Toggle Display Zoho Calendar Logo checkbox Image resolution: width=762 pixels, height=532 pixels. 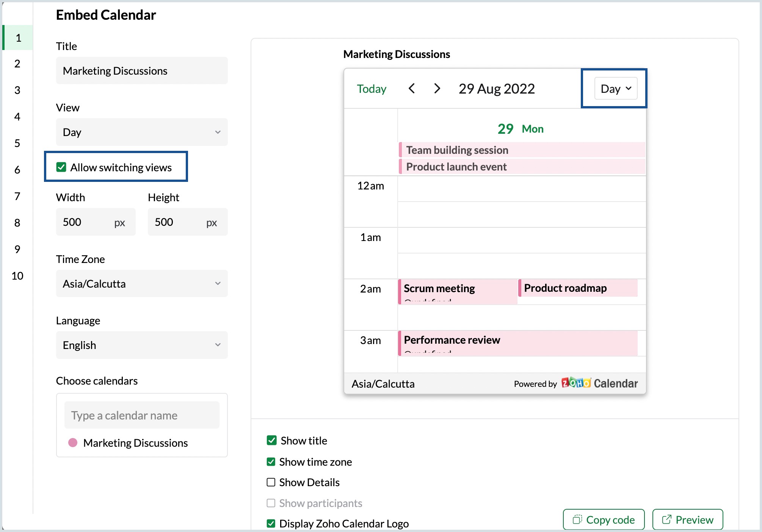point(271,523)
